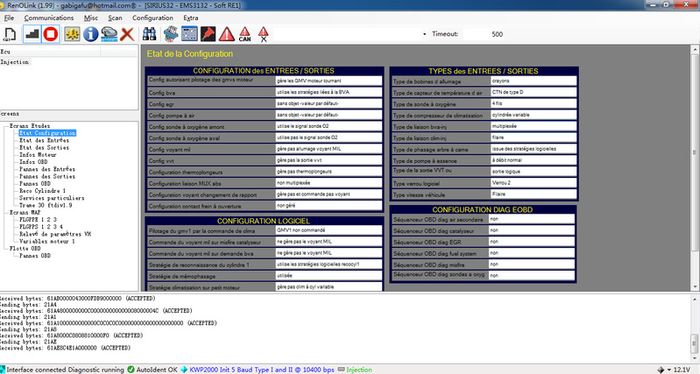Click the blue information icon
The height and width of the screenshot is (374, 700).
[x=91, y=34]
